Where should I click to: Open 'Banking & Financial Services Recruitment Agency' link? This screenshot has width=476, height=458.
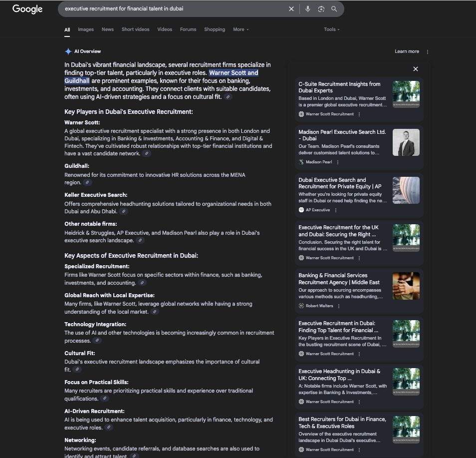click(339, 279)
